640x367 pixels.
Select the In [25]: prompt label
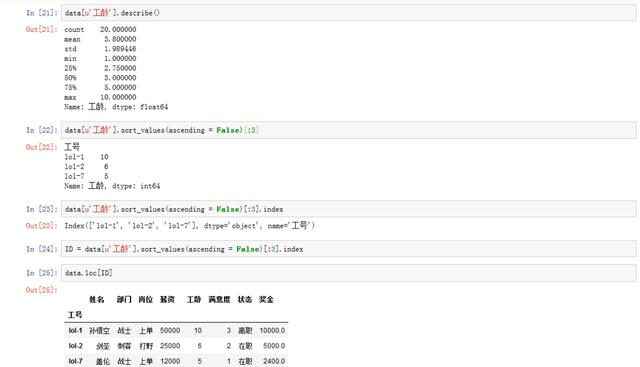click(x=42, y=273)
